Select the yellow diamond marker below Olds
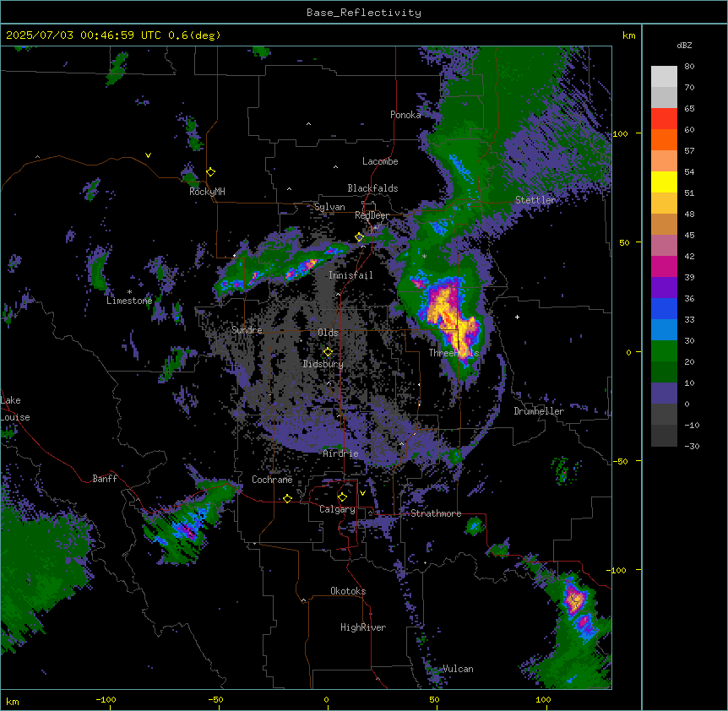 click(328, 352)
